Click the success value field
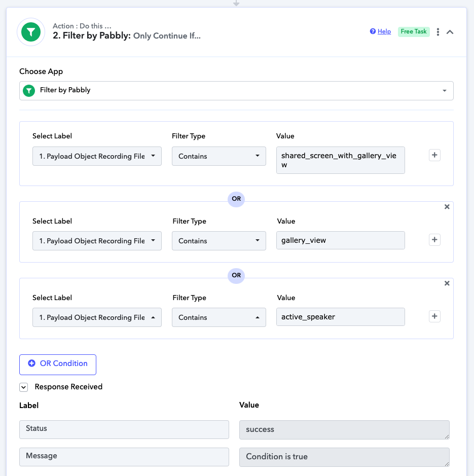The image size is (474, 476). click(x=344, y=430)
